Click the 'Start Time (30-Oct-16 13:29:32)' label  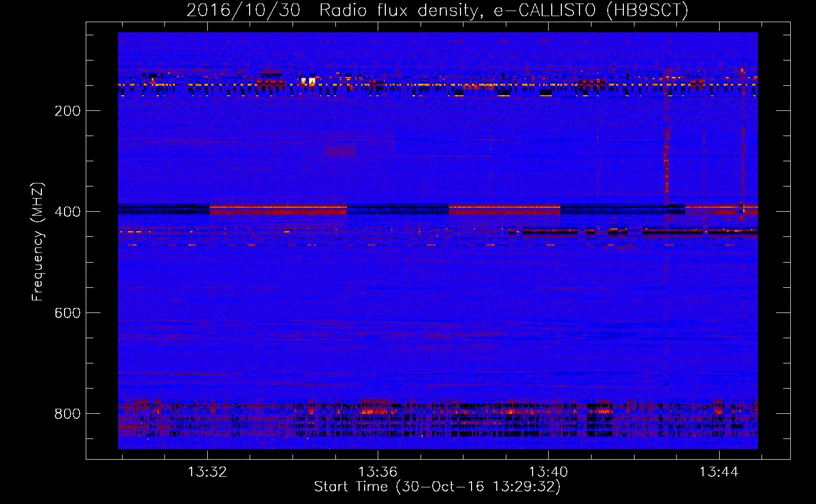pyautogui.click(x=437, y=487)
